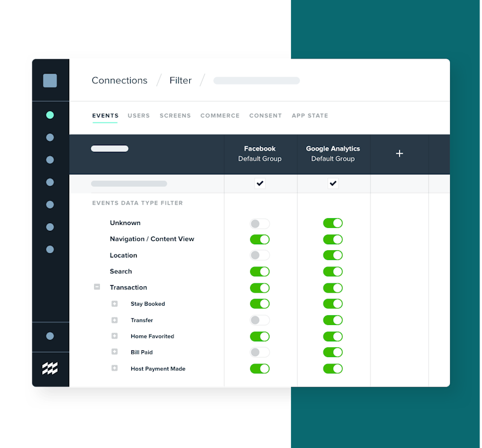Click the Stay Booked event label
This screenshot has width=482, height=448.
click(x=148, y=304)
